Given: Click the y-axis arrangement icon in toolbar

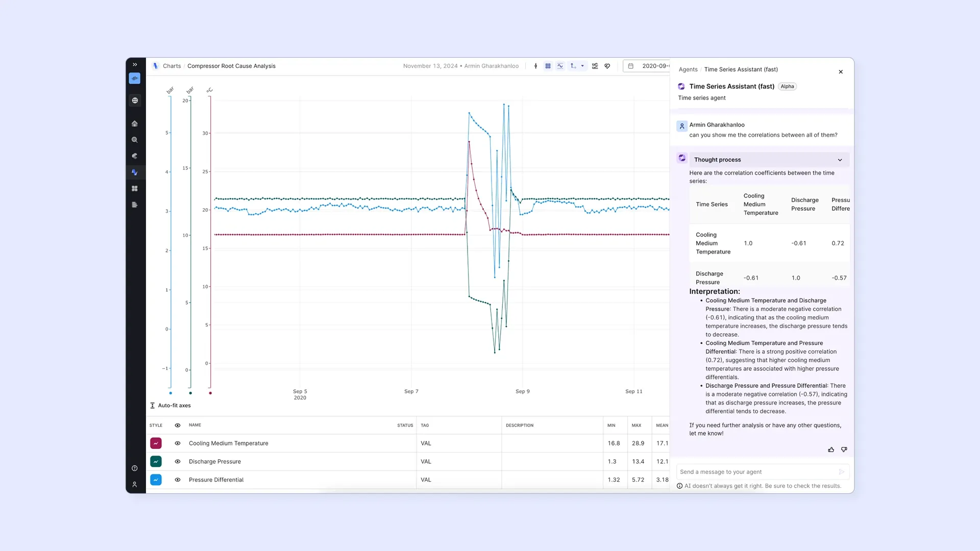Looking at the screenshot, I should click(573, 66).
